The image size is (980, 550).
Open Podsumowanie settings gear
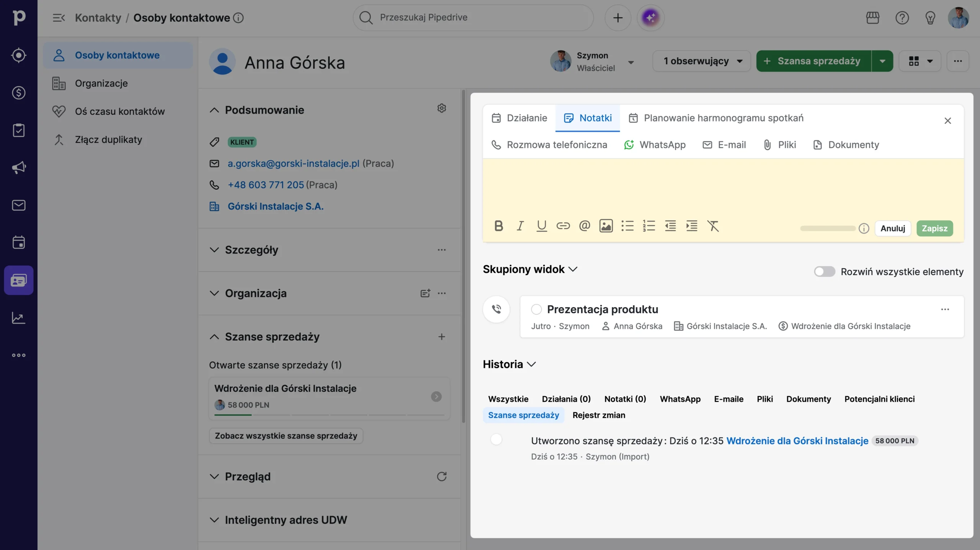pyautogui.click(x=441, y=108)
